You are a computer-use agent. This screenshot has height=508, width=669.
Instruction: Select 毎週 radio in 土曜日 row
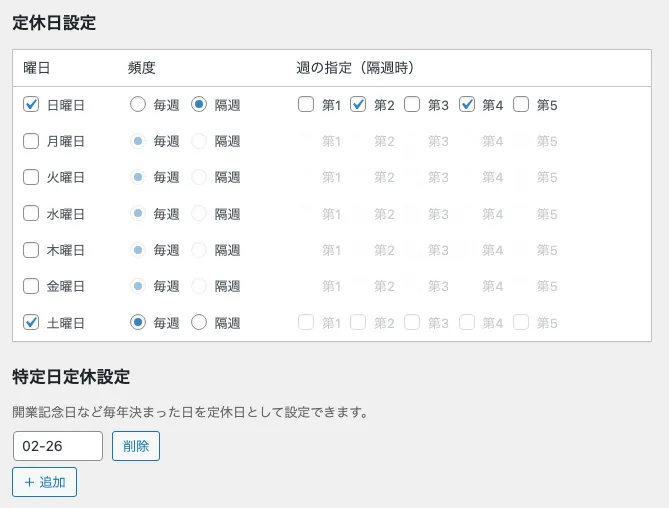pos(138,323)
